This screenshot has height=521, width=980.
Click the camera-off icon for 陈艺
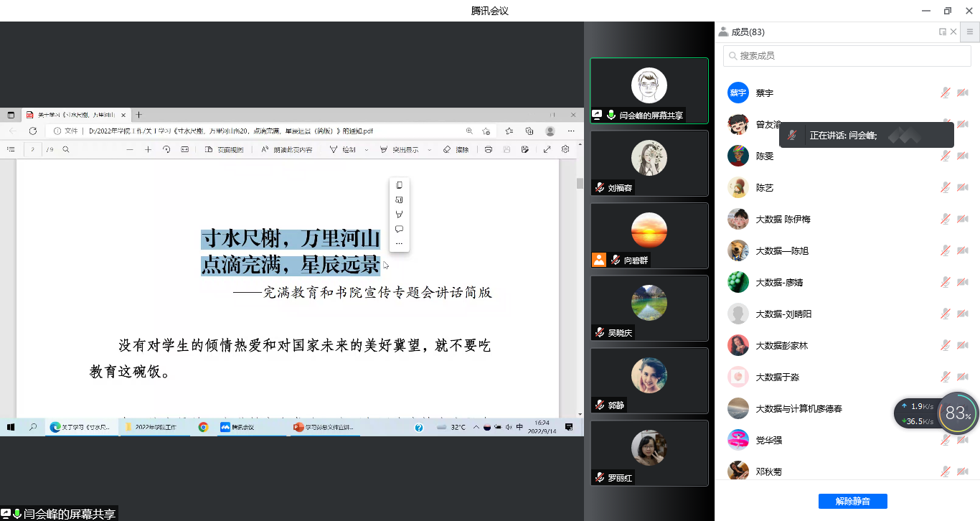click(x=962, y=187)
